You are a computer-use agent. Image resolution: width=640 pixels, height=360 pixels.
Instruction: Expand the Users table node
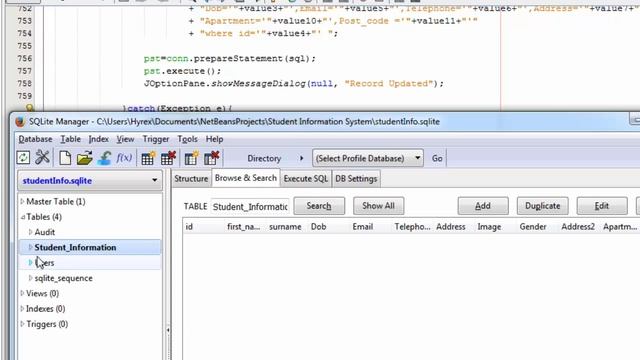pos(31,262)
